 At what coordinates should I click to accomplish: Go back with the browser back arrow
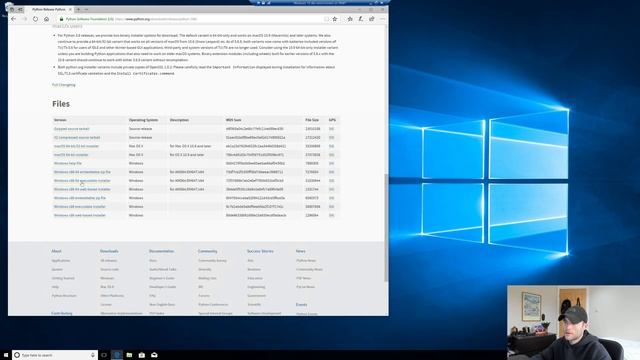click(x=13, y=19)
